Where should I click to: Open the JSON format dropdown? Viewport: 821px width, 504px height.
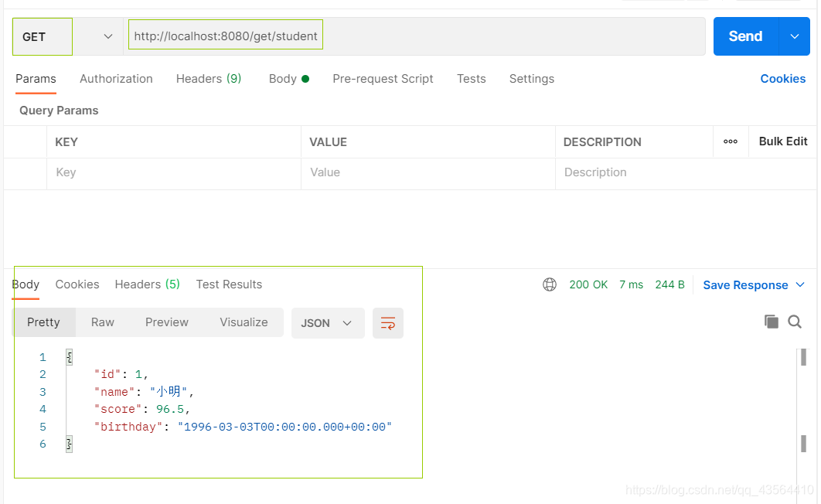point(328,323)
